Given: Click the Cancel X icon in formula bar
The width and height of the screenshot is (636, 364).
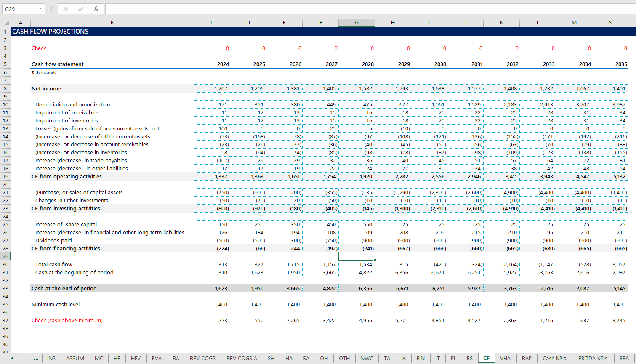Looking at the screenshot, I should 66,9.
